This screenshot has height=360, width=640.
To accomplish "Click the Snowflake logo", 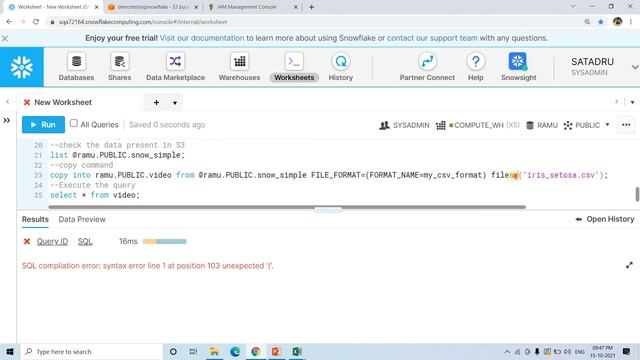I will click(22, 67).
